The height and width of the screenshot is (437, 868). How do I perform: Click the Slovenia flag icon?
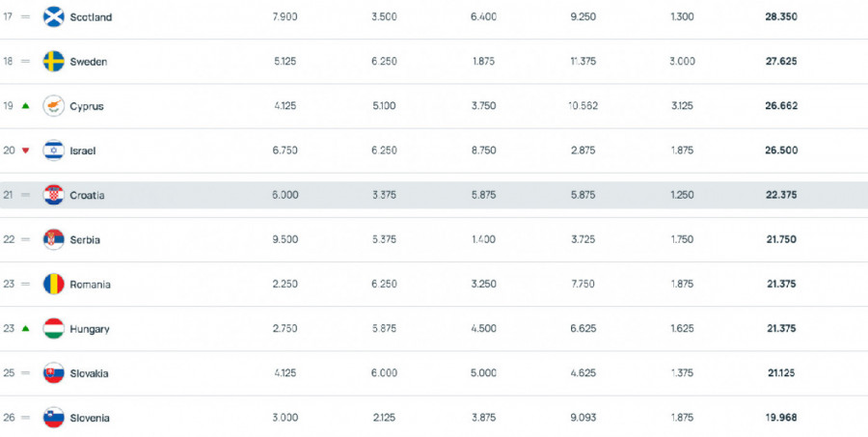tap(54, 418)
